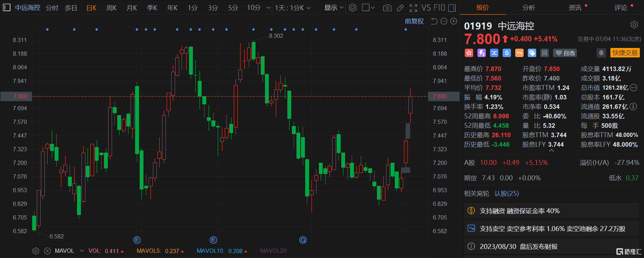Open the MAVOL indicator dropdown
The height and width of the screenshot is (258, 644).
point(82,251)
